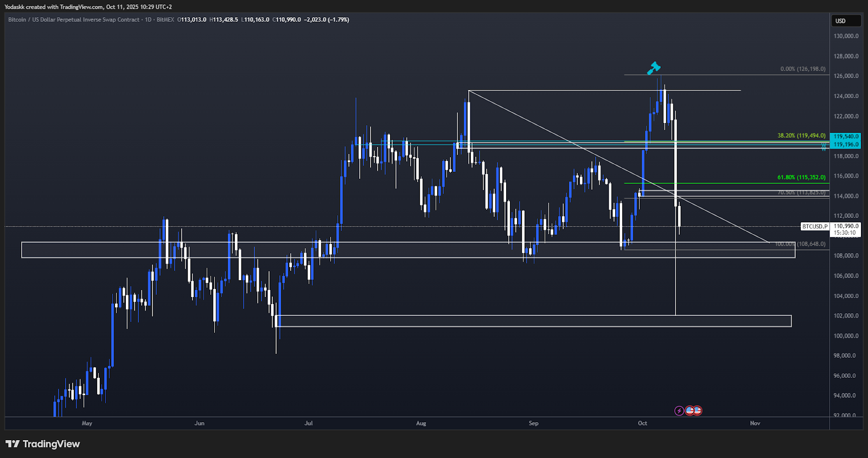The height and width of the screenshot is (458, 868).
Task: Open the USD currency selector
Action: 846,21
